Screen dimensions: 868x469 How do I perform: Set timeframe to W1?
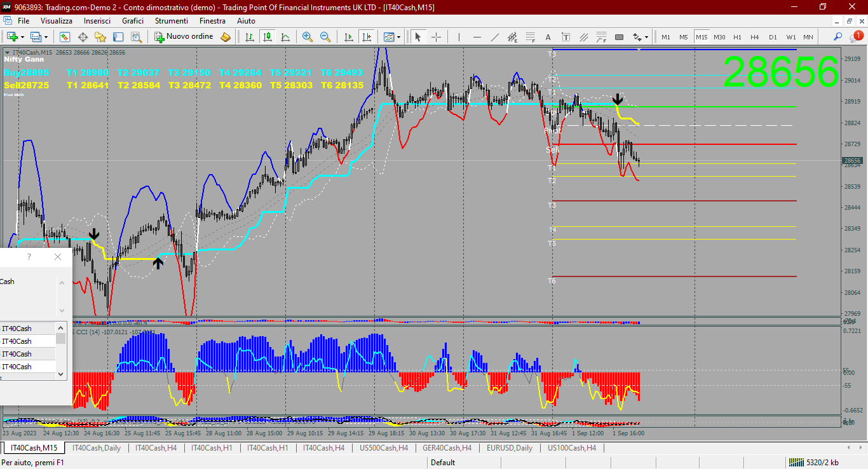coord(790,37)
